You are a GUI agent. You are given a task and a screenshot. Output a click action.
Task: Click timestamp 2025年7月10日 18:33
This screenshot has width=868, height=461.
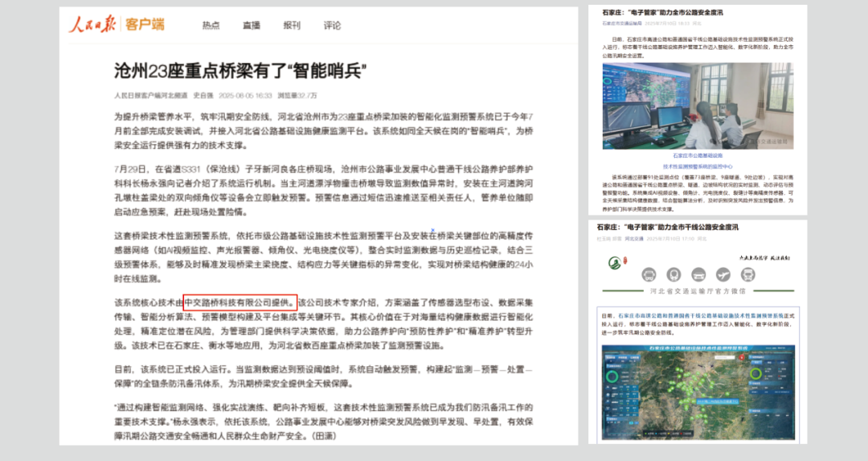click(665, 23)
